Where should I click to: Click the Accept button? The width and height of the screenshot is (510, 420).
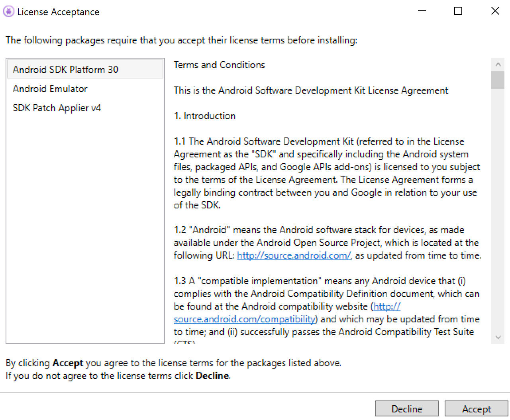tap(477, 409)
